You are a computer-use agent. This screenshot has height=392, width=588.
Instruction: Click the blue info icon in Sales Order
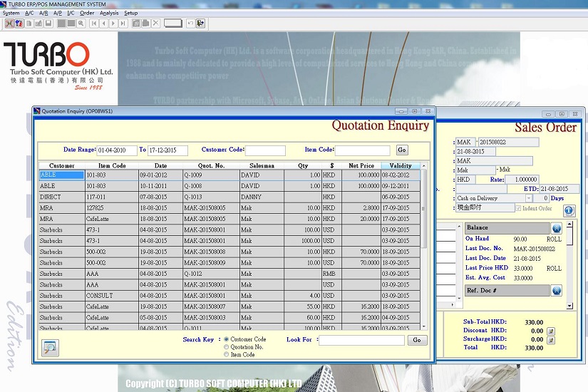point(569,210)
